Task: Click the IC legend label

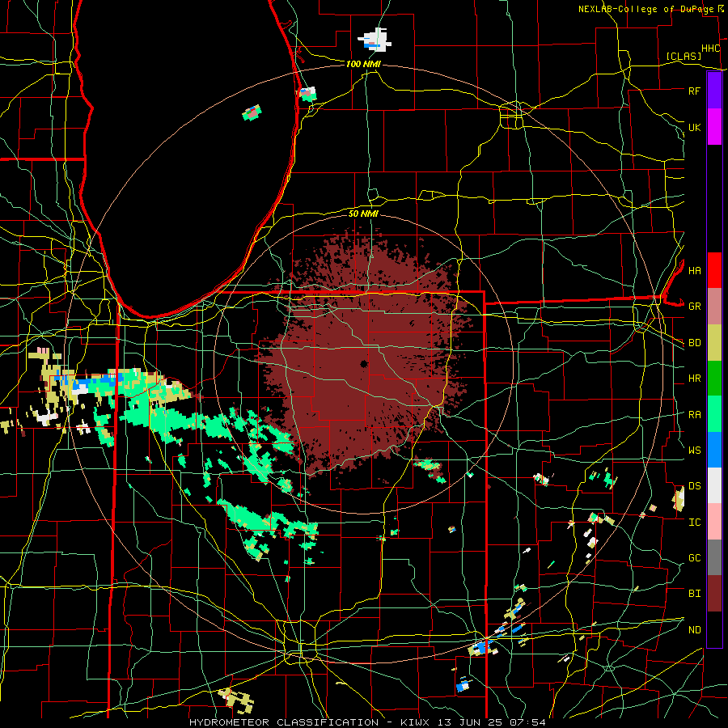Action: [694, 523]
